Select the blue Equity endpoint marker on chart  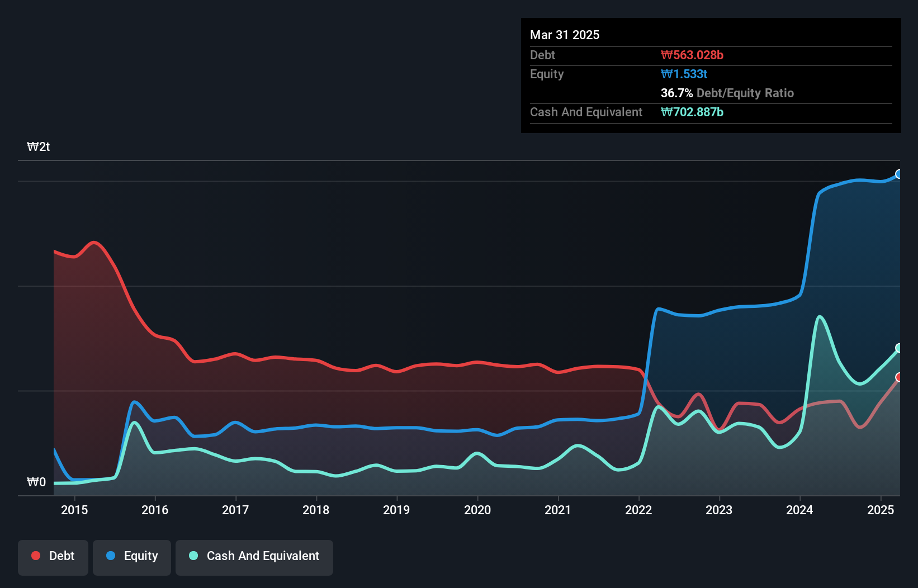point(898,173)
